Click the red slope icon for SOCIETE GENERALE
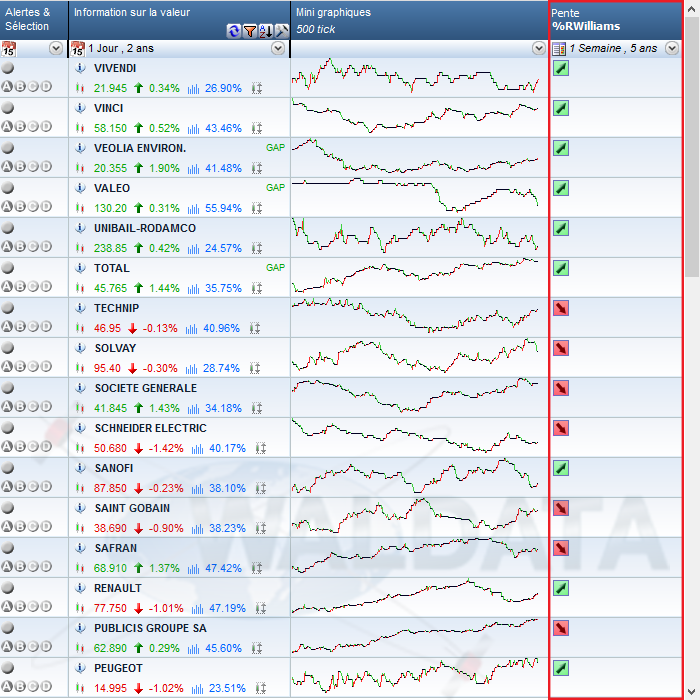Image resolution: width=700 pixels, height=700 pixels. tap(561, 388)
